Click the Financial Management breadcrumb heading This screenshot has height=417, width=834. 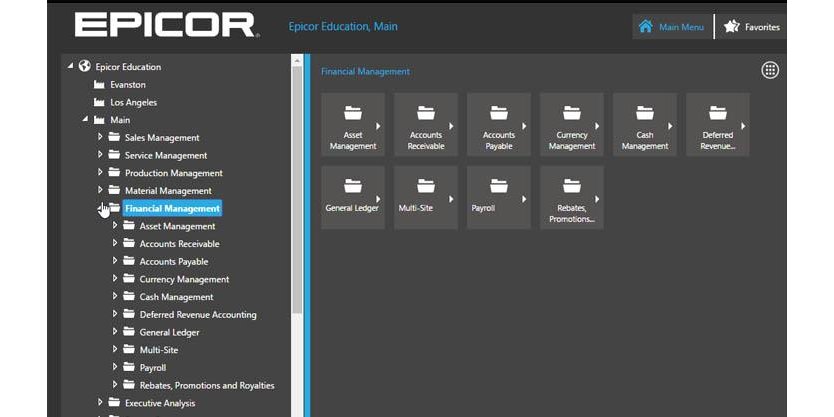[365, 71]
